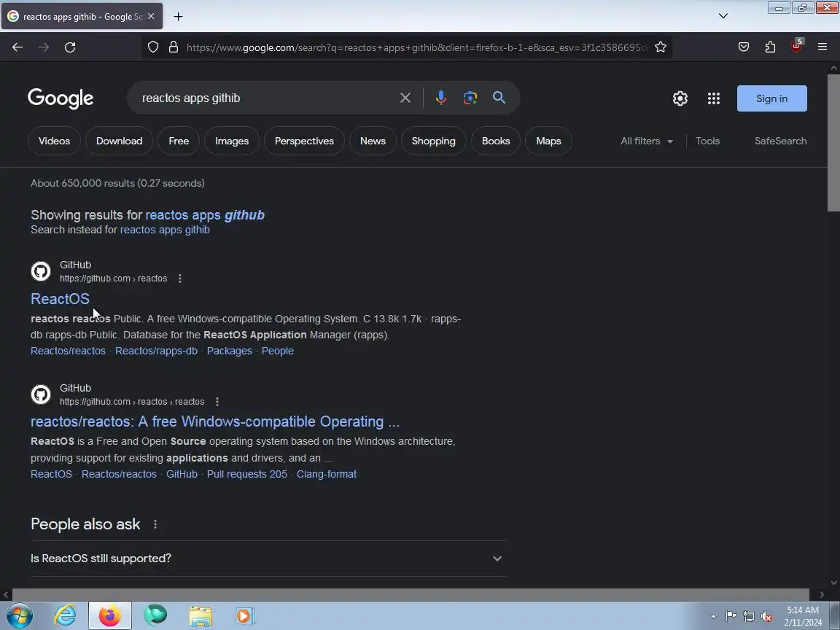Open the Packages sitelink

point(229,351)
